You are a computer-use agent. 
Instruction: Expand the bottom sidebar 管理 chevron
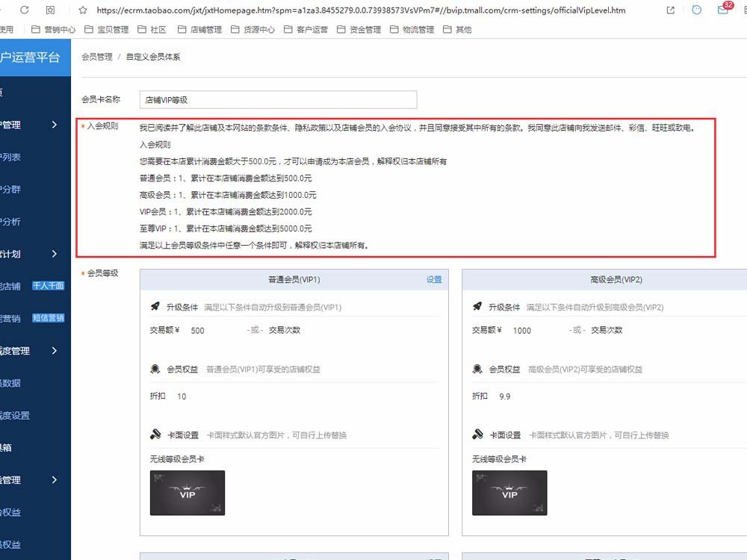coord(55,480)
